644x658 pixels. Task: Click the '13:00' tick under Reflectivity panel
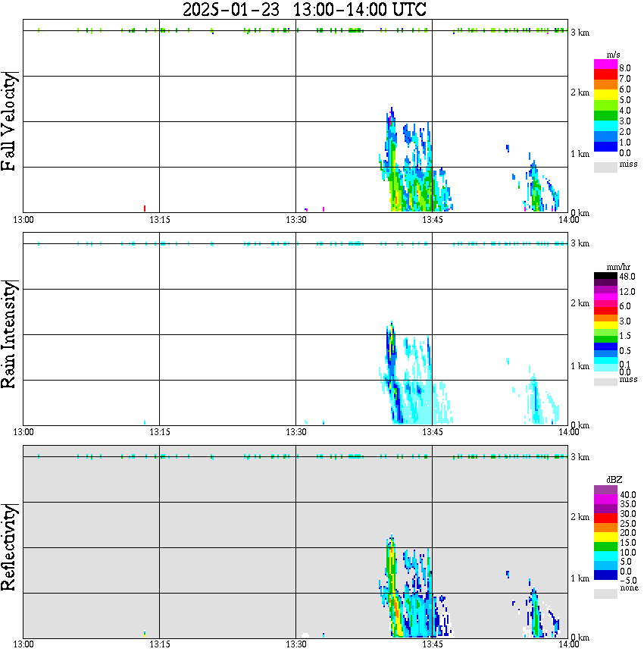23,644
